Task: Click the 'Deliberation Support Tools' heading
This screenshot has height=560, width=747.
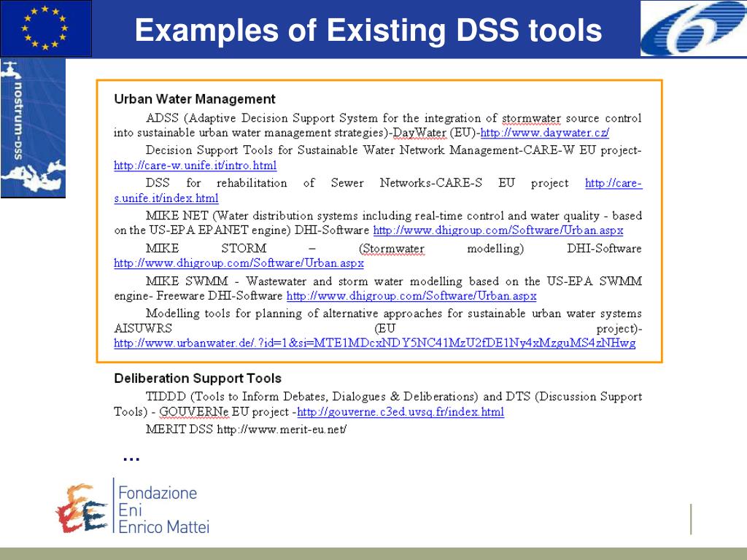Action: [198, 378]
